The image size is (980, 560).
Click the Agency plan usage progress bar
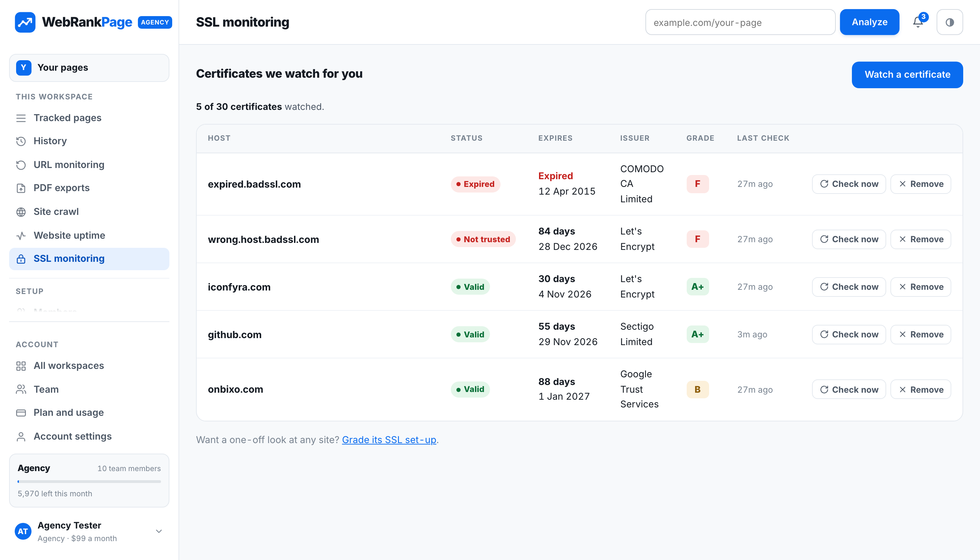click(x=89, y=482)
